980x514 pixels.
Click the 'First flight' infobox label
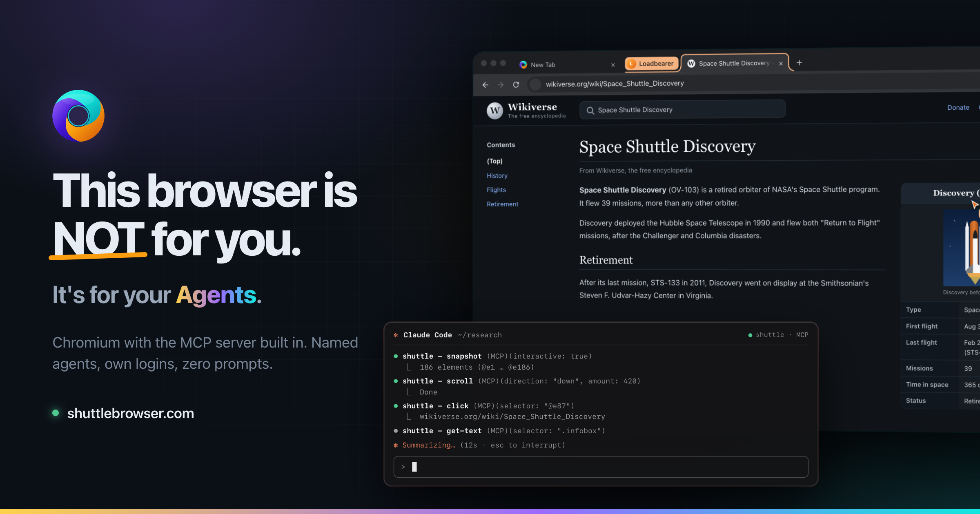coord(922,326)
